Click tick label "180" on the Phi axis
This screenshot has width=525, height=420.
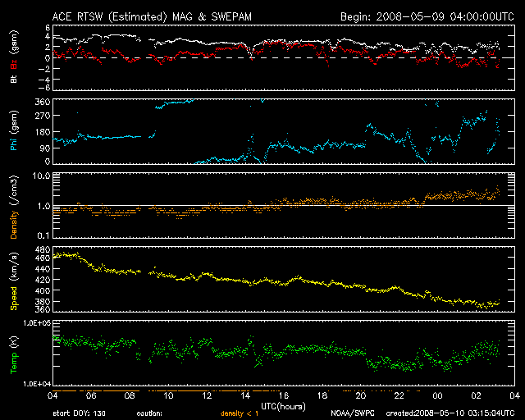43,132
